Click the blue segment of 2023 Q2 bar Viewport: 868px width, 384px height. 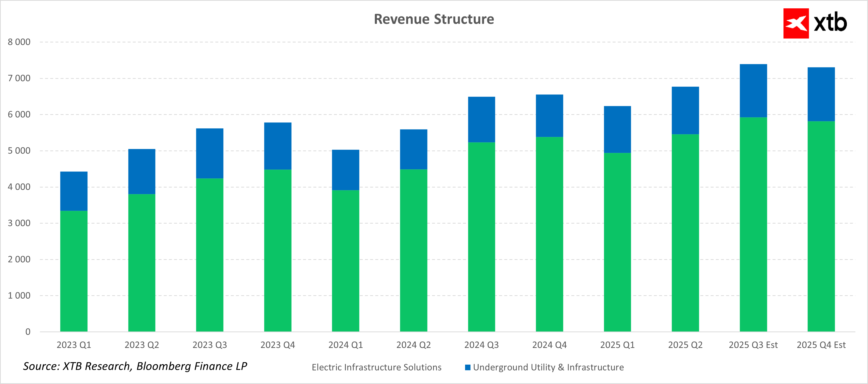tap(142, 171)
